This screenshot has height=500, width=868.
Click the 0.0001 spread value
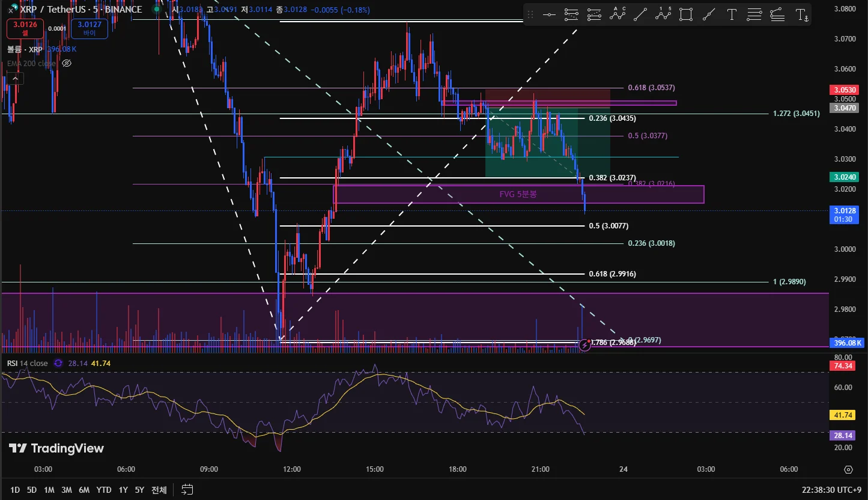(57, 28)
